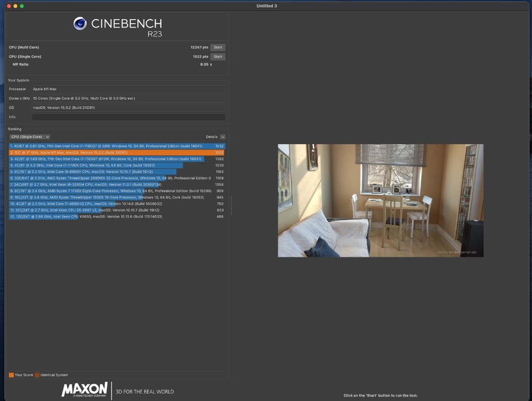Click the Info text field
This screenshot has height=401, width=532.
click(129, 117)
